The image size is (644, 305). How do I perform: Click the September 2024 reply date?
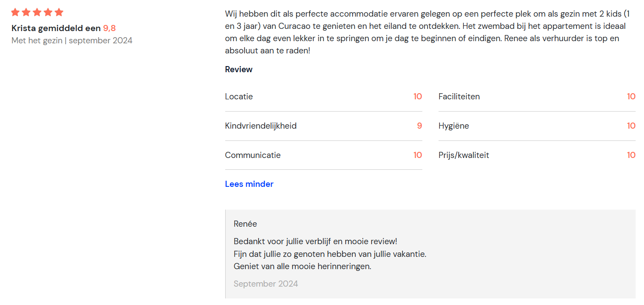coord(266,284)
